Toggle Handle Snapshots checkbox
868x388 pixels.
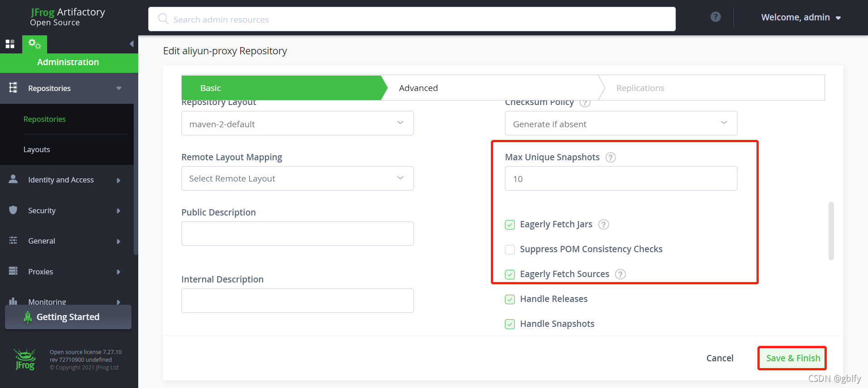[510, 324]
